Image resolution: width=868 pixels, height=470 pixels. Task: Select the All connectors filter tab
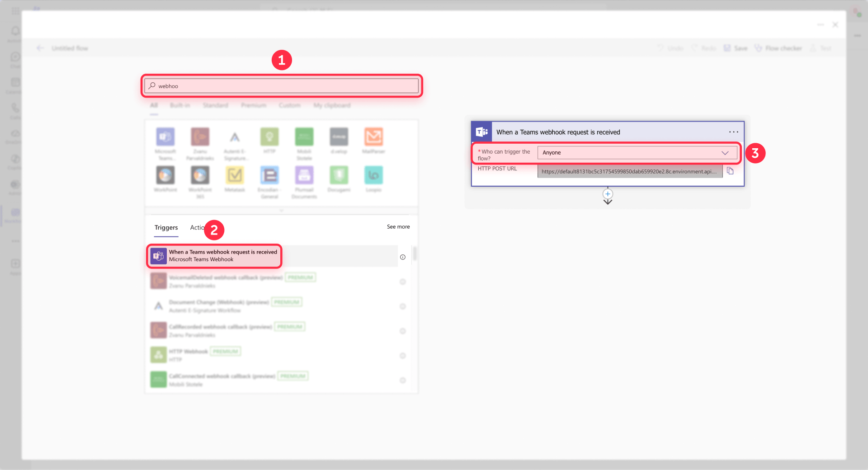(x=154, y=105)
